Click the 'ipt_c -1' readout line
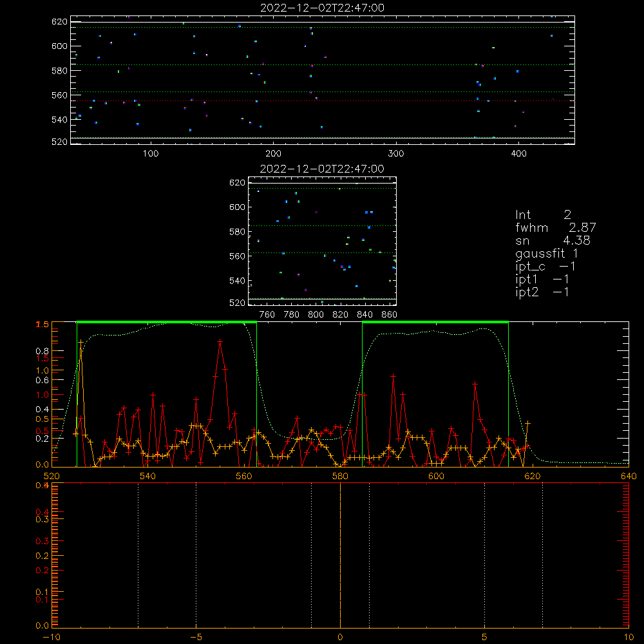This screenshot has width=644, height=644. click(x=545, y=267)
